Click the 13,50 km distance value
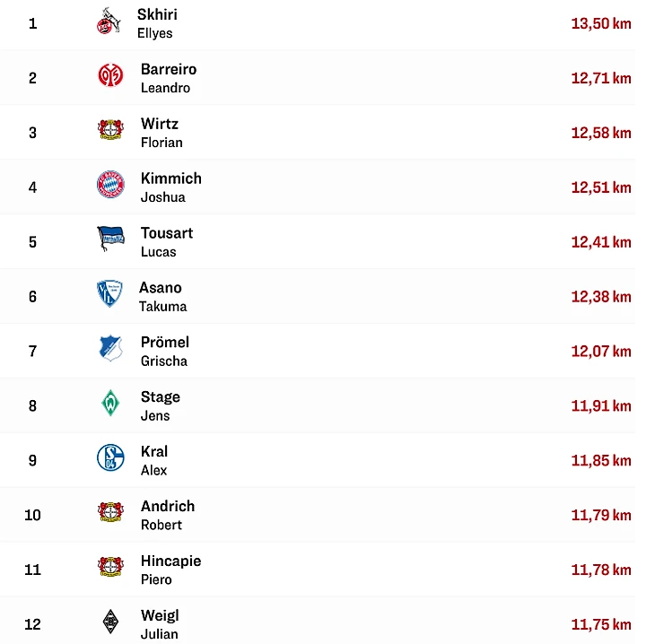This screenshot has height=644, width=655. [600, 23]
